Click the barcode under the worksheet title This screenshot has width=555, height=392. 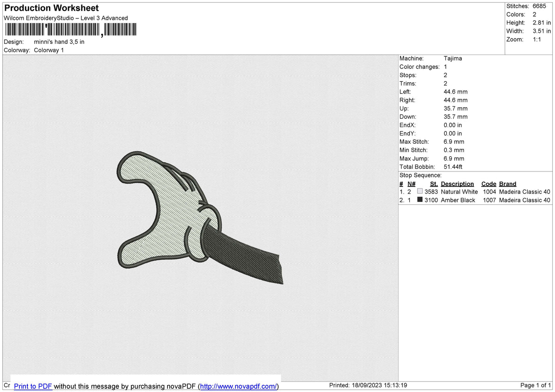[x=71, y=30]
